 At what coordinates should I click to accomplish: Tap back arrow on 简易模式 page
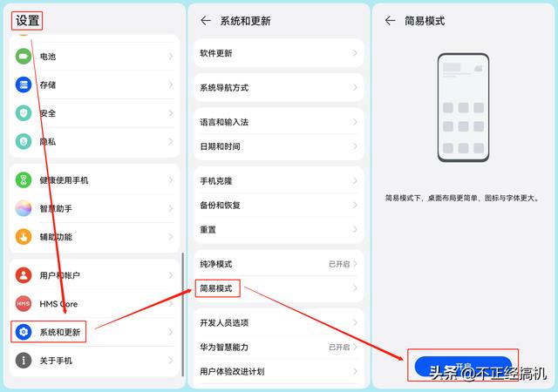(x=390, y=21)
